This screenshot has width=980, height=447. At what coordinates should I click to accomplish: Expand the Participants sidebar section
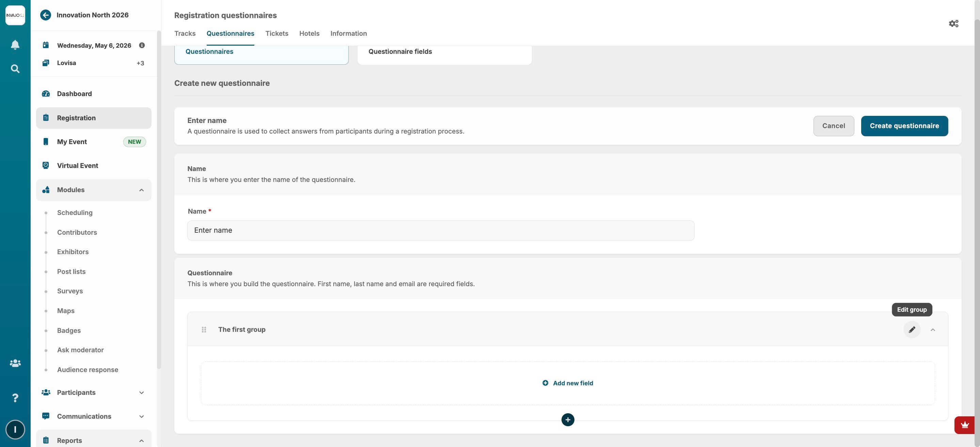click(x=141, y=392)
